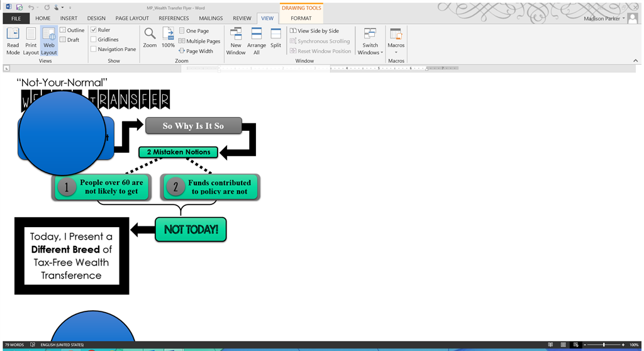
Task: Select 'People over 60 are' box
Action: point(101,187)
